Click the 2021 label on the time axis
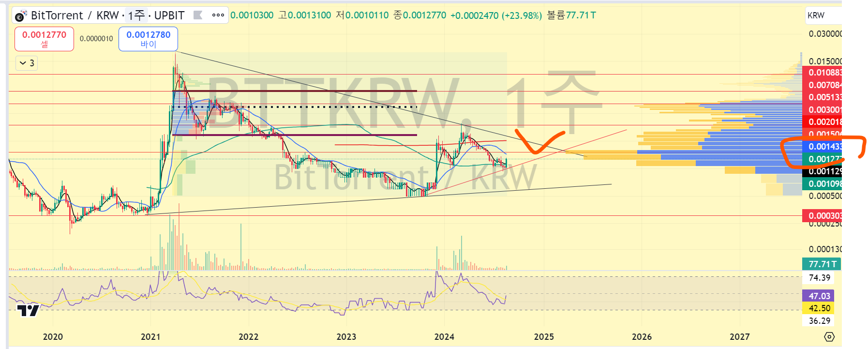 point(150,337)
